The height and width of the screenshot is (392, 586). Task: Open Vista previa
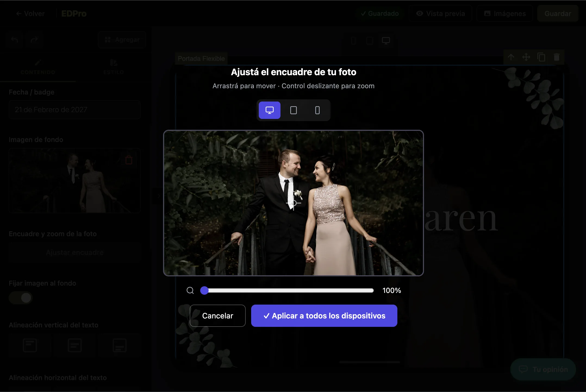[440, 14]
